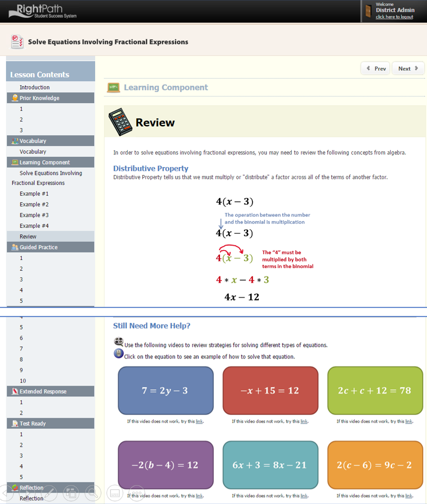
Task: Open Introduction in Lesson Contents
Action: (x=34, y=87)
